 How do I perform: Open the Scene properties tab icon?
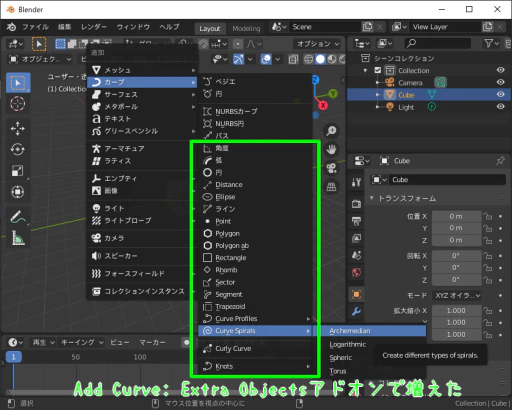click(x=356, y=255)
